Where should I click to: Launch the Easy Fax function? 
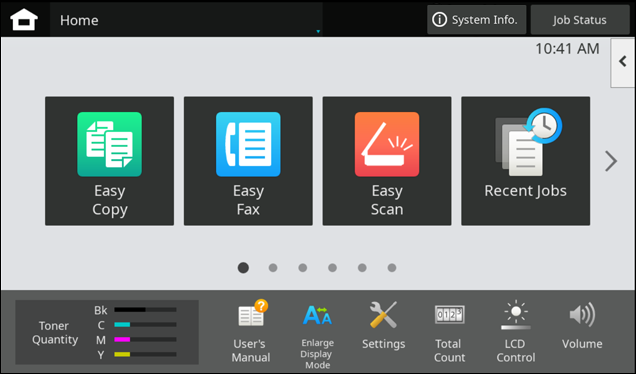click(x=248, y=161)
